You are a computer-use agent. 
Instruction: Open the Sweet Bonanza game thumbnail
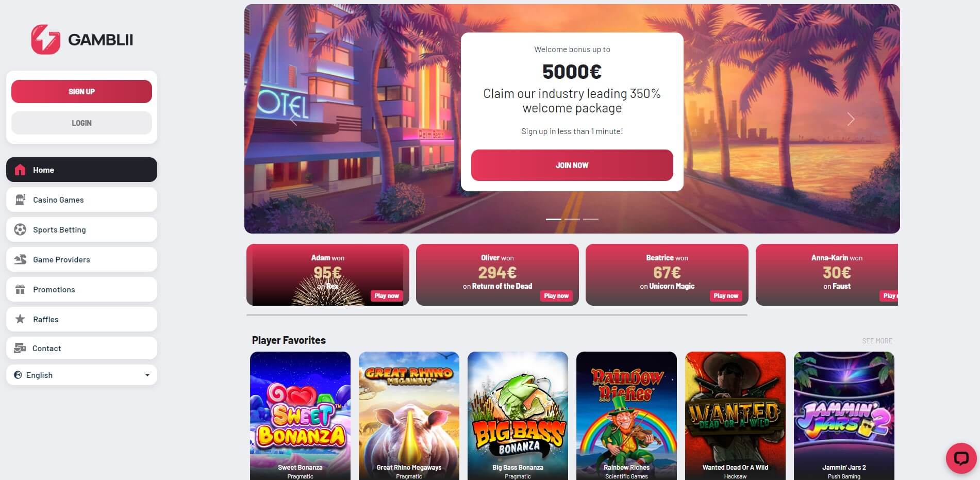point(300,416)
